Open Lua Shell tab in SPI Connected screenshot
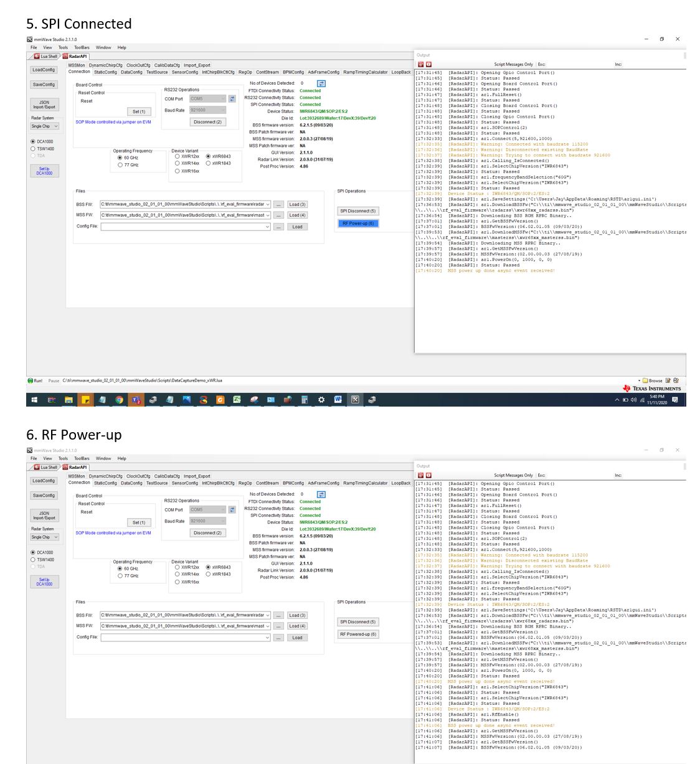This screenshot has width=700, height=764. (46, 56)
